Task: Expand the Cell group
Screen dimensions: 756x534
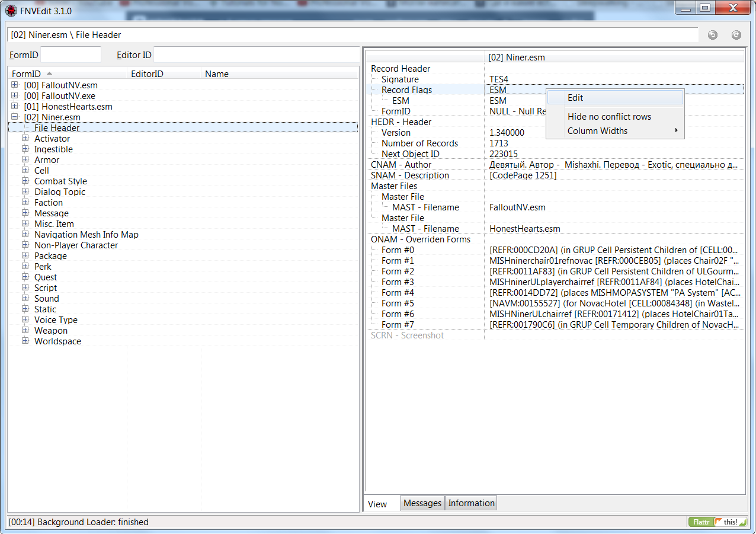Action: pos(25,170)
